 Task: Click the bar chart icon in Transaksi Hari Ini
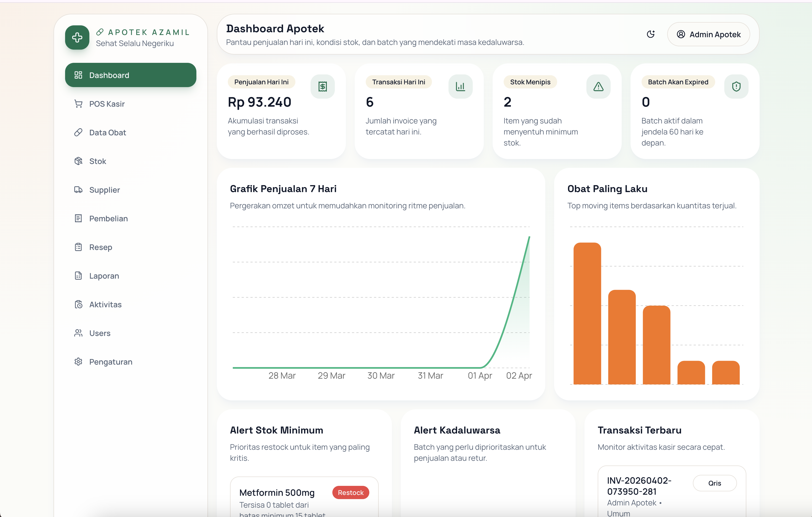pyautogui.click(x=460, y=87)
